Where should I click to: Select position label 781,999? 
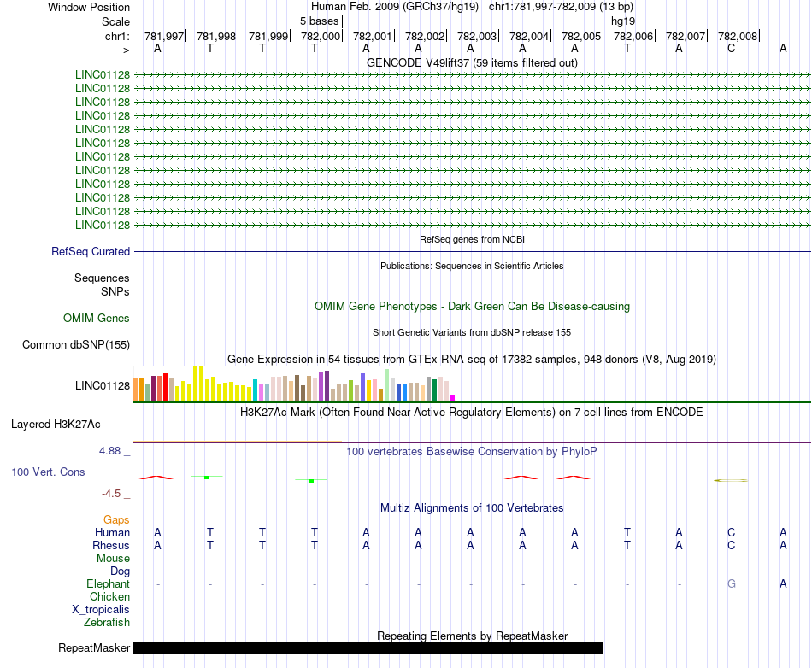tap(268, 36)
